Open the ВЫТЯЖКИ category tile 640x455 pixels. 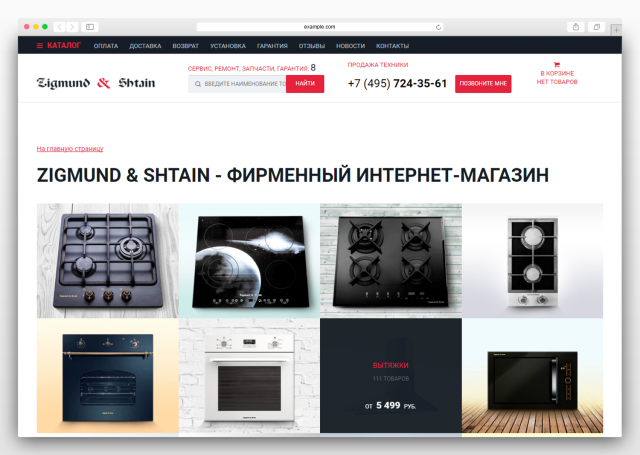tap(391, 375)
